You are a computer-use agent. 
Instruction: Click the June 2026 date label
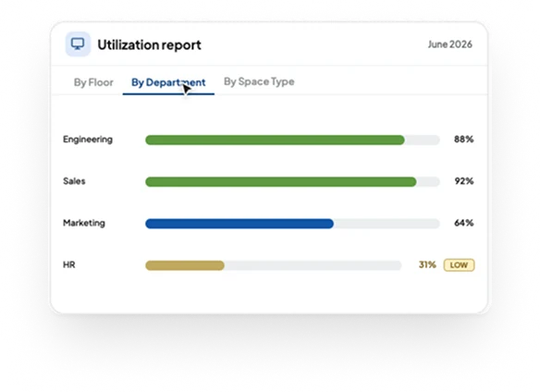point(449,44)
